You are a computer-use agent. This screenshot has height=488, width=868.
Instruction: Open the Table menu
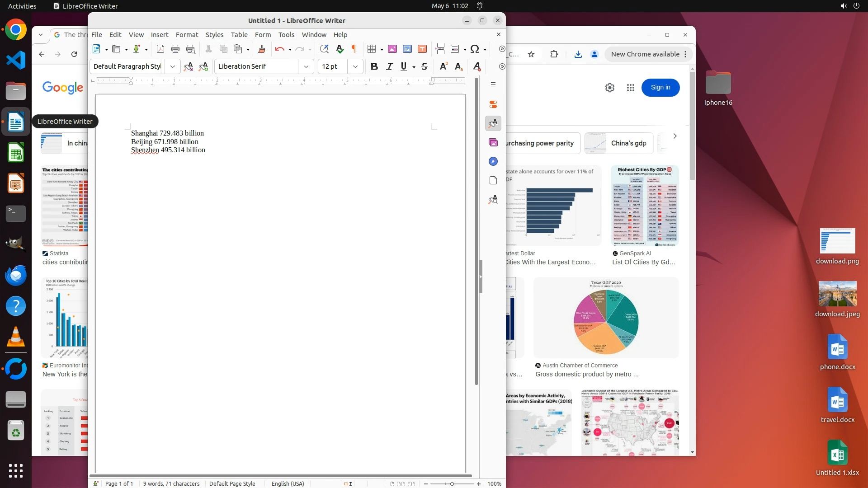239,35
